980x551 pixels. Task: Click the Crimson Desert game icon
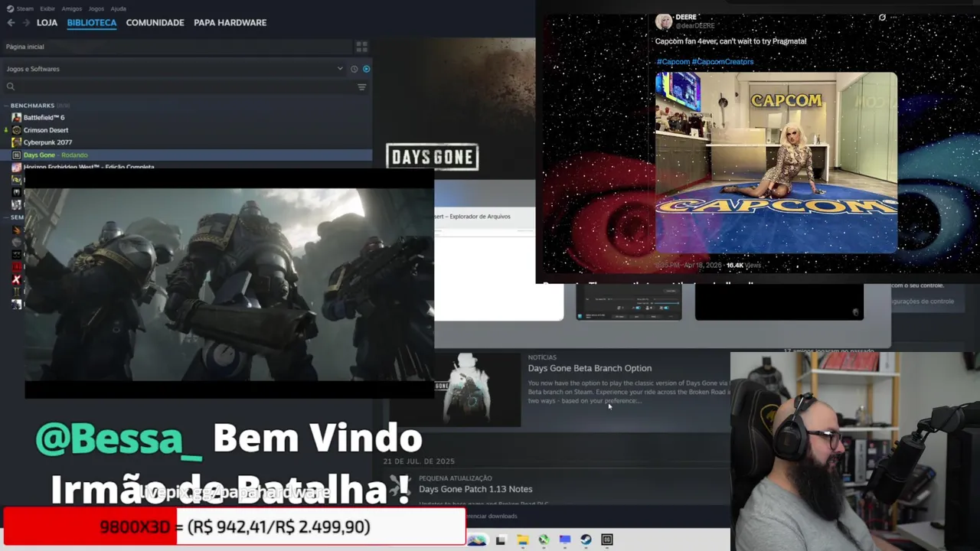click(x=16, y=130)
